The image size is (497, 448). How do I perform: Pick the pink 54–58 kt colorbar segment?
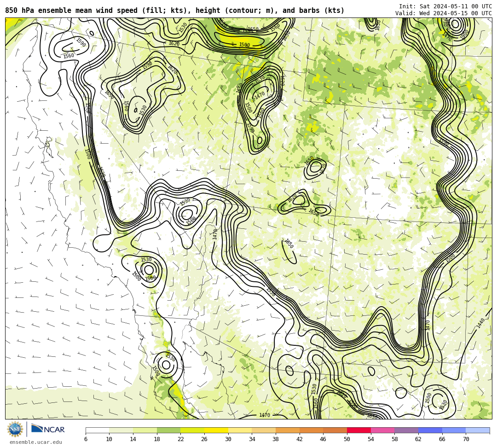click(382, 430)
